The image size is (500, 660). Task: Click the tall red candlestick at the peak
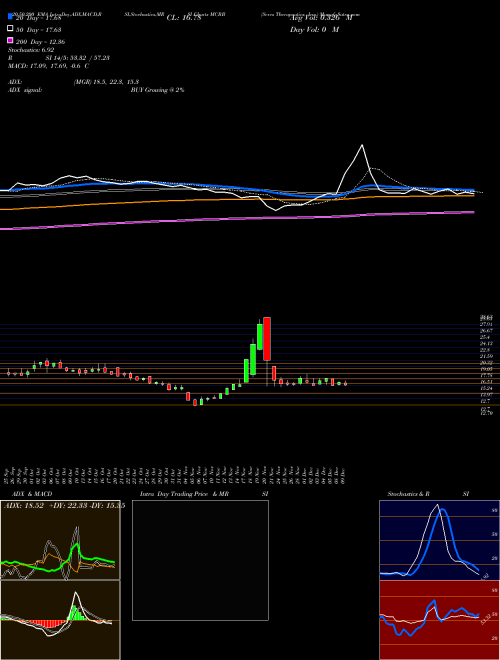pos(267,339)
